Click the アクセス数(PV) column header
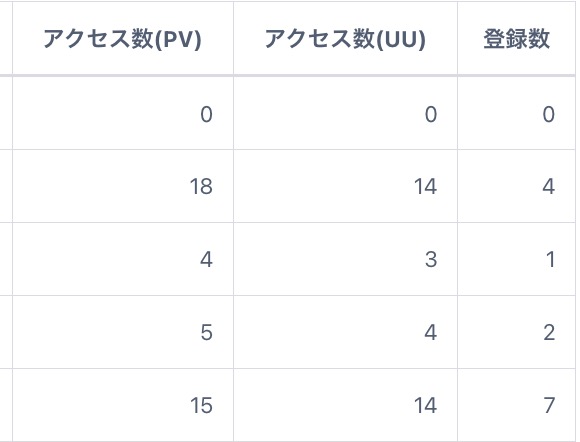 tap(123, 38)
